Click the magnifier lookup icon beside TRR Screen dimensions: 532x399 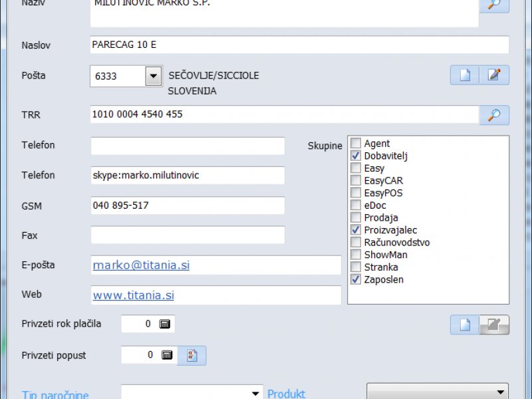pos(494,115)
